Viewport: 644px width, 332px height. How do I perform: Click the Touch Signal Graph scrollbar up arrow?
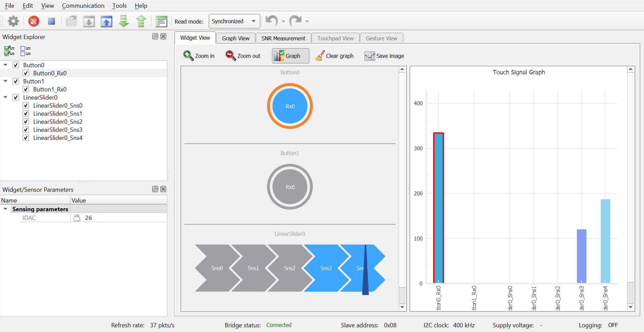[631, 70]
